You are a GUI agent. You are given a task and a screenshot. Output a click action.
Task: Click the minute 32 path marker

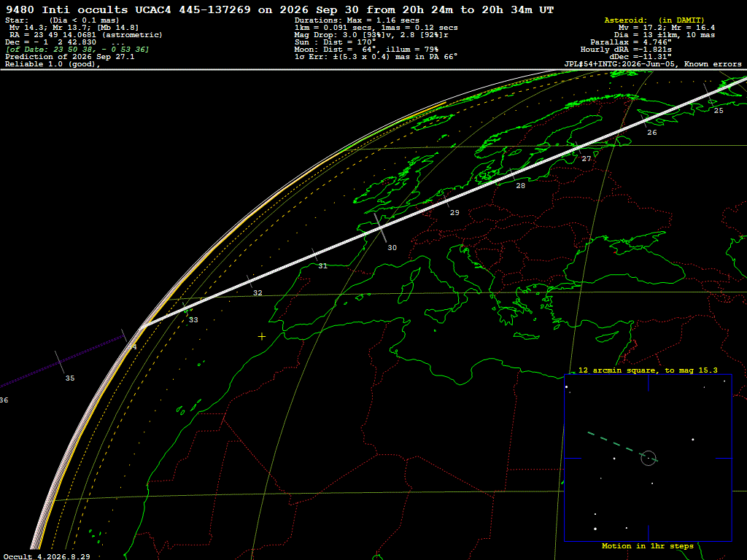249,281
